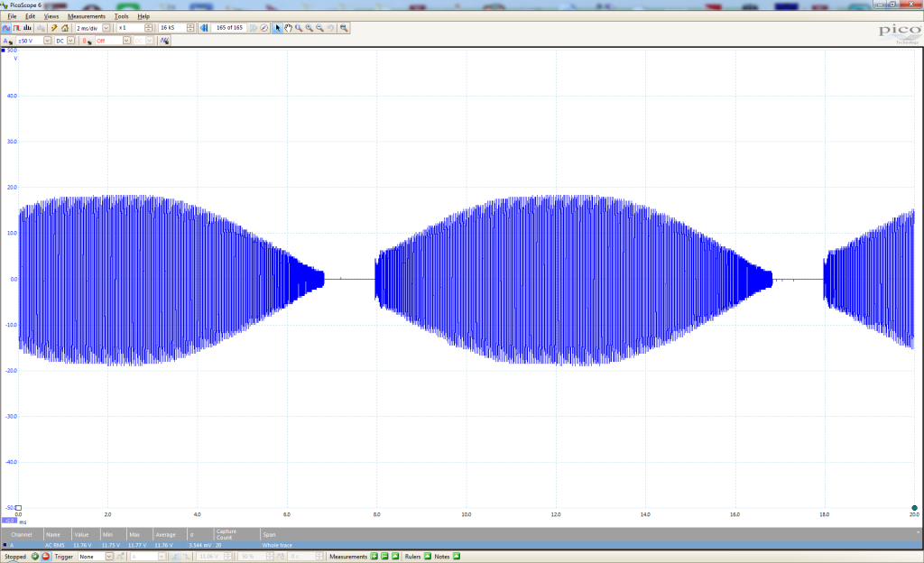The width and height of the screenshot is (924, 563).
Task: Expand the ±50 V range dropdown
Action: [x=46, y=41]
